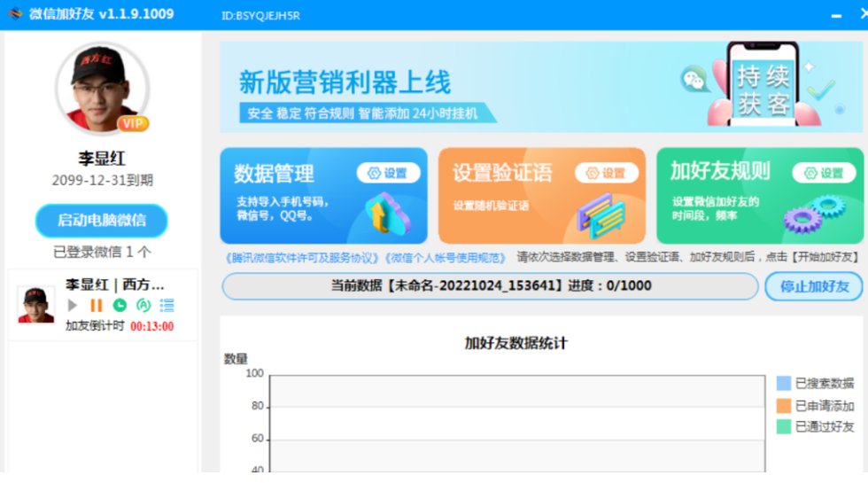Click the phone illustration reading 持续获客
The image size is (868, 483).
coord(763,84)
